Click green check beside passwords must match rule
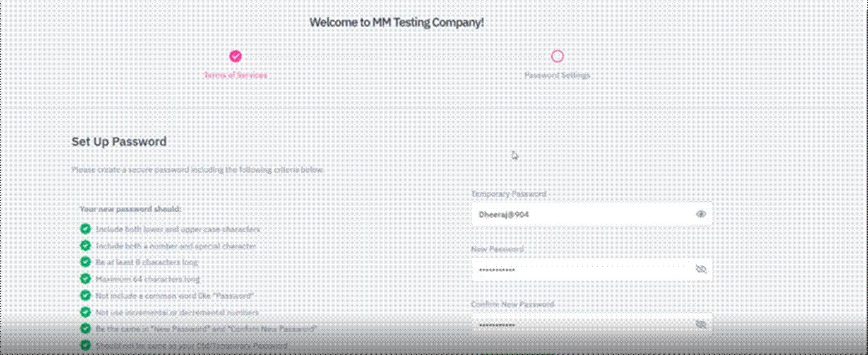The image size is (868, 355). point(85,329)
